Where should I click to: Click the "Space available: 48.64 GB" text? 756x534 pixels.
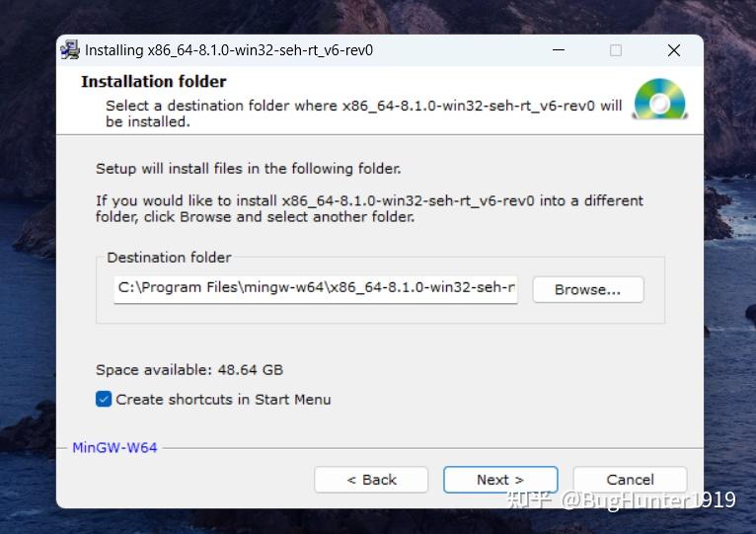tap(189, 370)
